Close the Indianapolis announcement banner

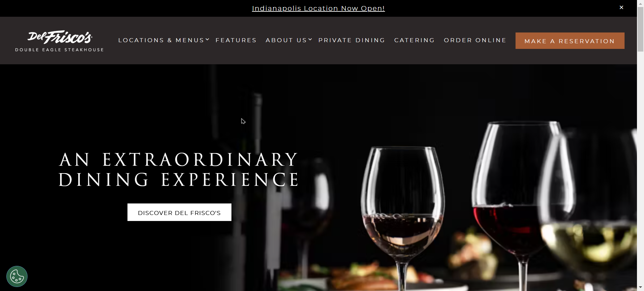[x=621, y=7]
